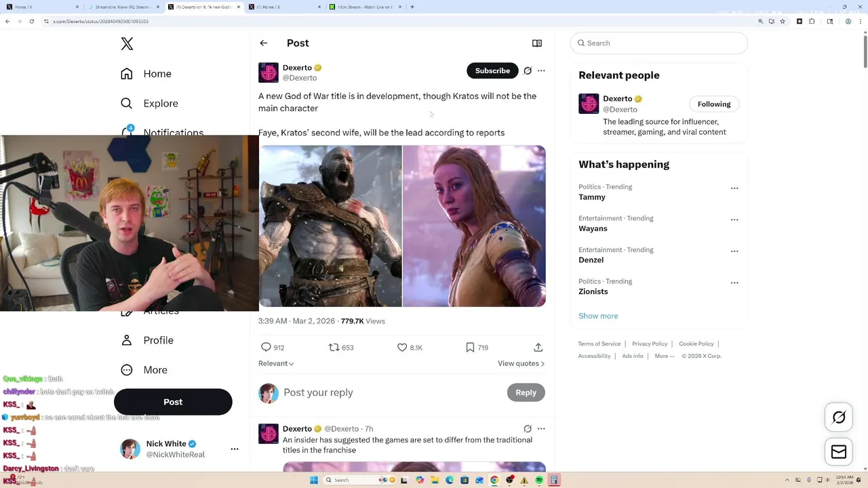
Task: Click in the Search field
Action: tap(659, 43)
